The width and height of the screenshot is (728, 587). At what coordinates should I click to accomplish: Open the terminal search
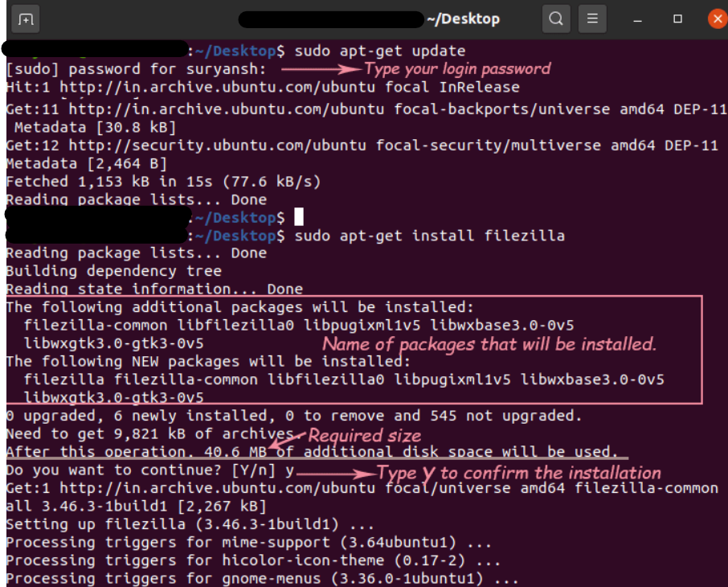556,19
